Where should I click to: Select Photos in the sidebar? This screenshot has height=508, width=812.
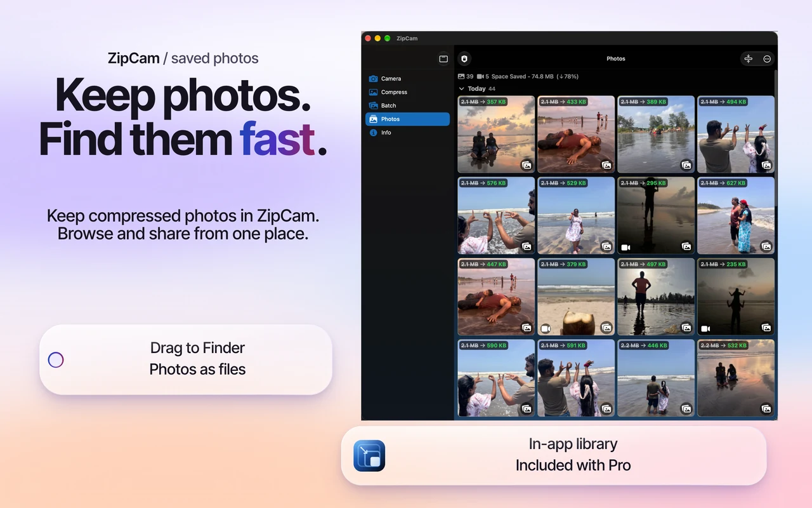click(407, 119)
